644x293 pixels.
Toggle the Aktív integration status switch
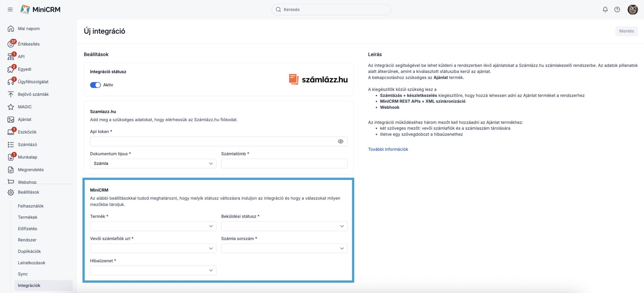click(95, 85)
